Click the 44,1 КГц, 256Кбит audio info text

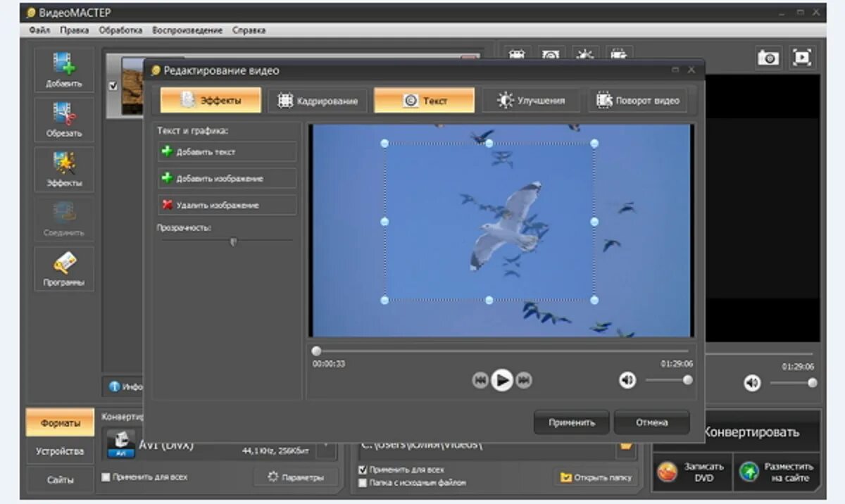click(x=277, y=451)
